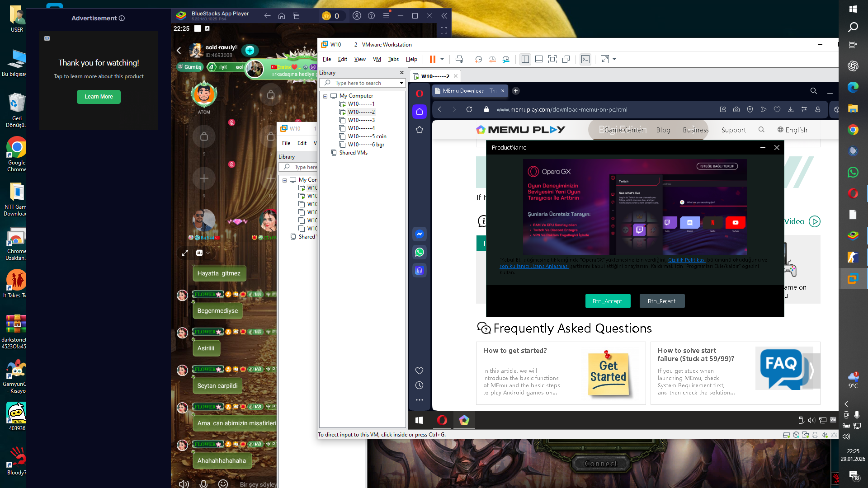This screenshot has width=868, height=488.
Task: Click the BlueStacks home icon
Action: click(282, 16)
